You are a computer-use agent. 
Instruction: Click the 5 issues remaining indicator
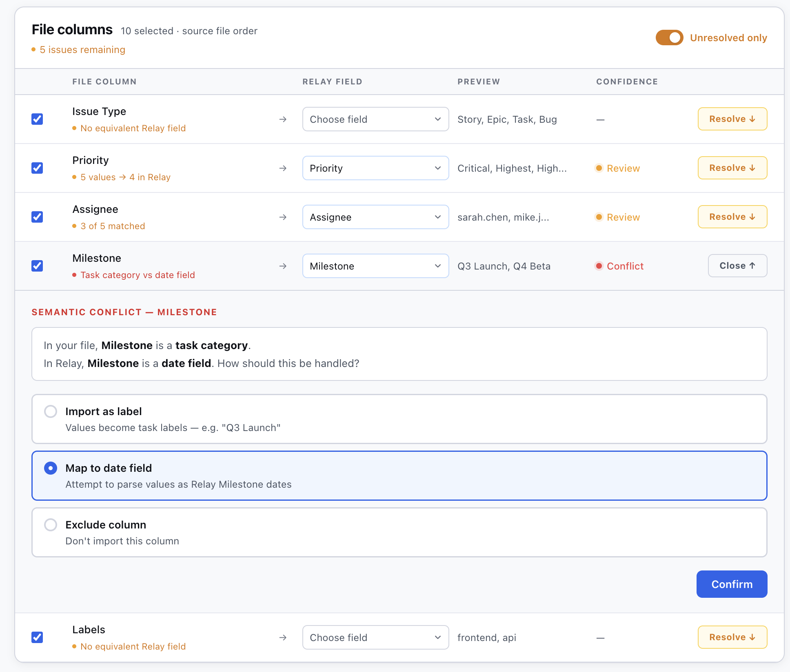click(79, 50)
